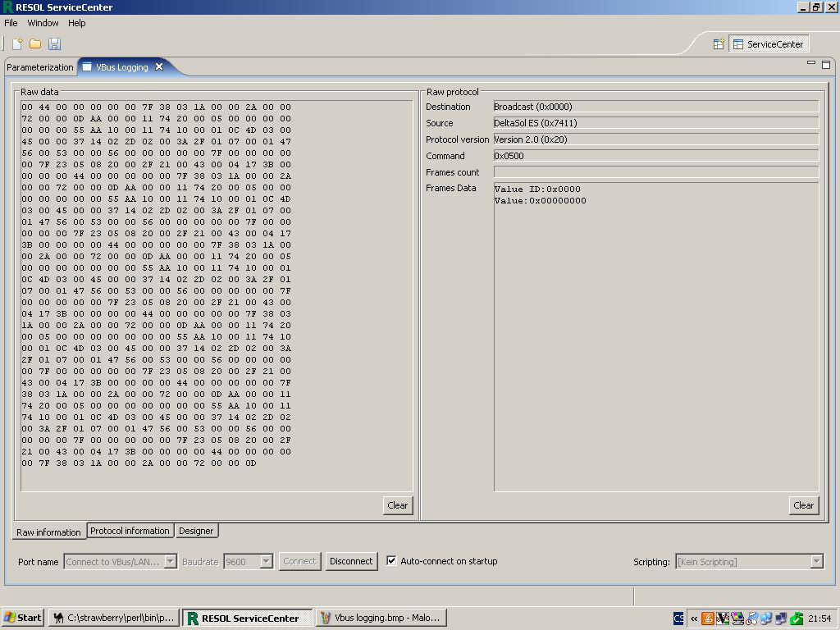
Task: Switch to the Protocol information tab
Action: (x=130, y=531)
